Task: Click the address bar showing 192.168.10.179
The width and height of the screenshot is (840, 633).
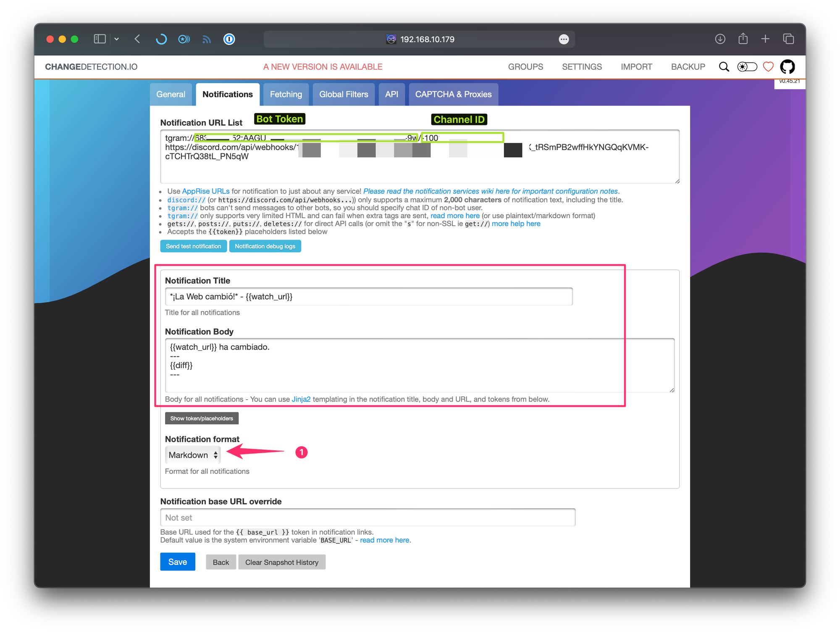Action: coord(419,39)
